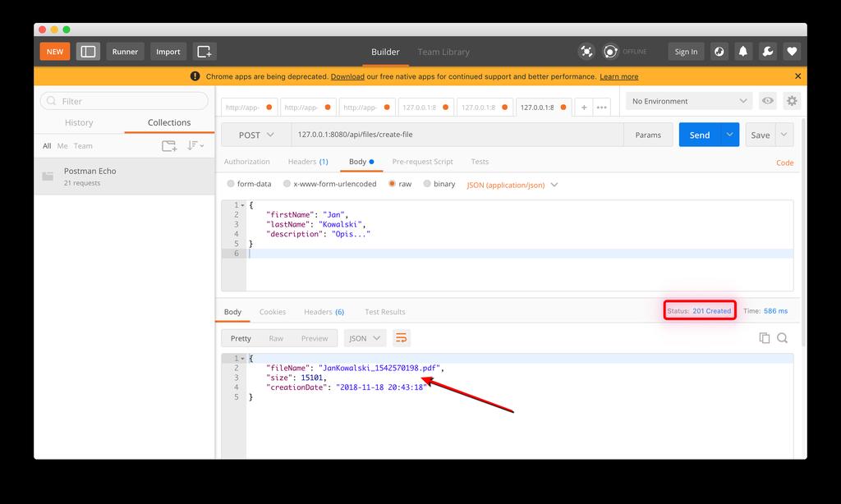Open the Runner button
This screenshot has height=504, width=841.
click(125, 52)
